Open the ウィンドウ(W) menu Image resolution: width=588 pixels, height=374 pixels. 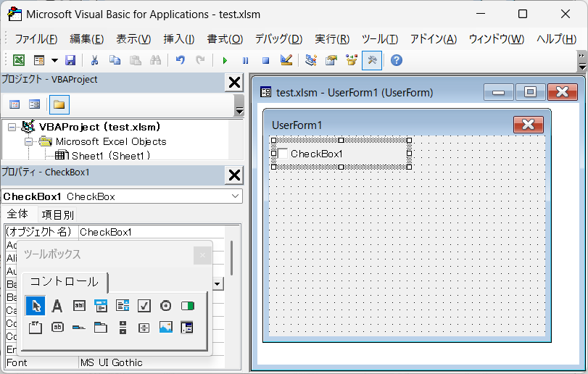[x=497, y=38]
